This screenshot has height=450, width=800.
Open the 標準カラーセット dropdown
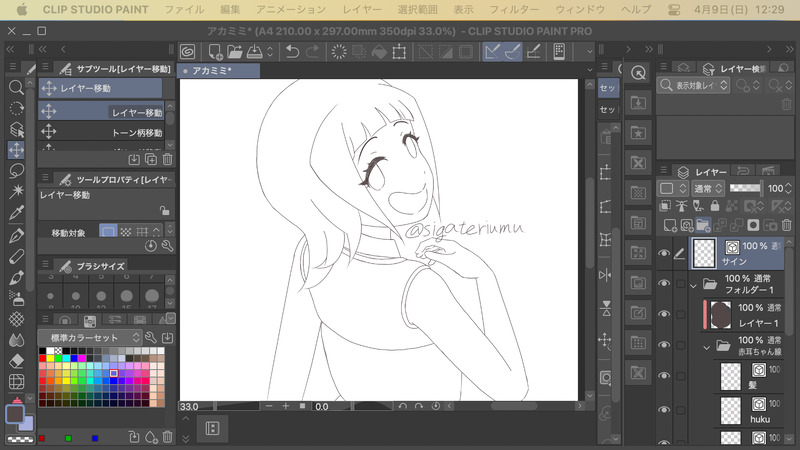coord(90,338)
